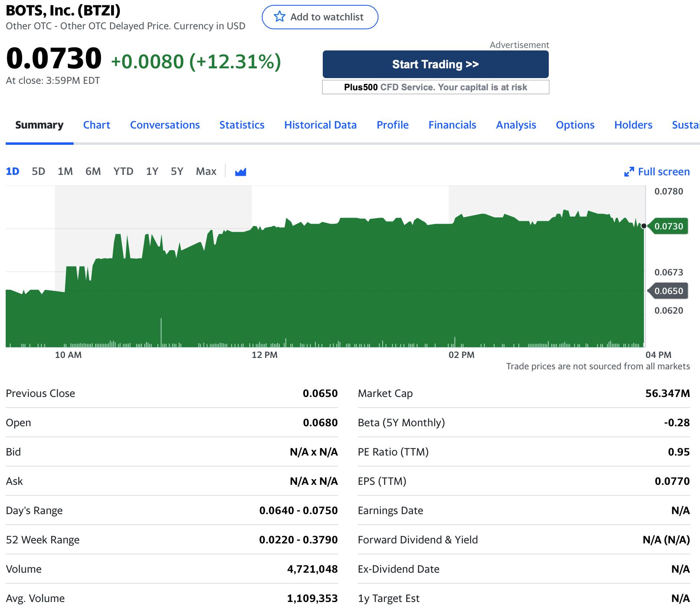The height and width of the screenshot is (615, 700).
Task: Choose the 1Y chart range
Action: click(x=152, y=171)
